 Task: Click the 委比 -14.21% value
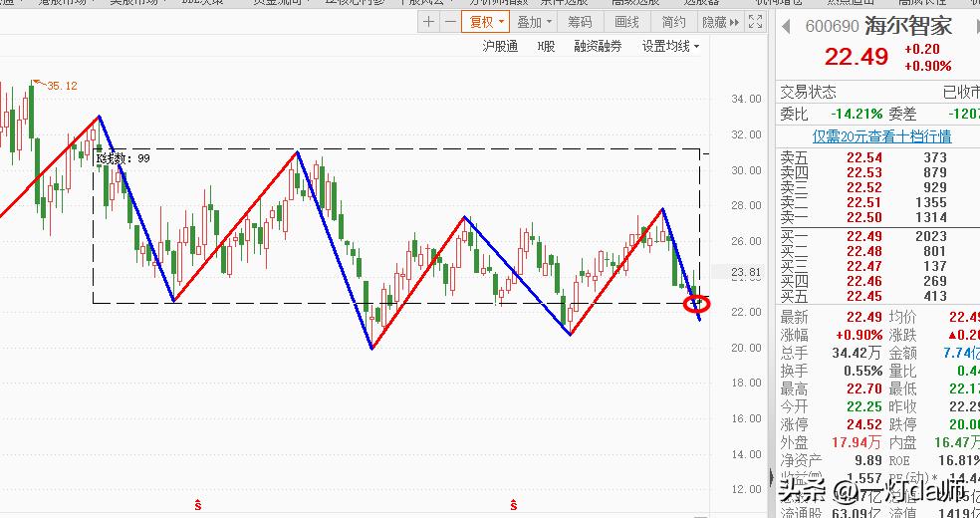[x=857, y=114]
